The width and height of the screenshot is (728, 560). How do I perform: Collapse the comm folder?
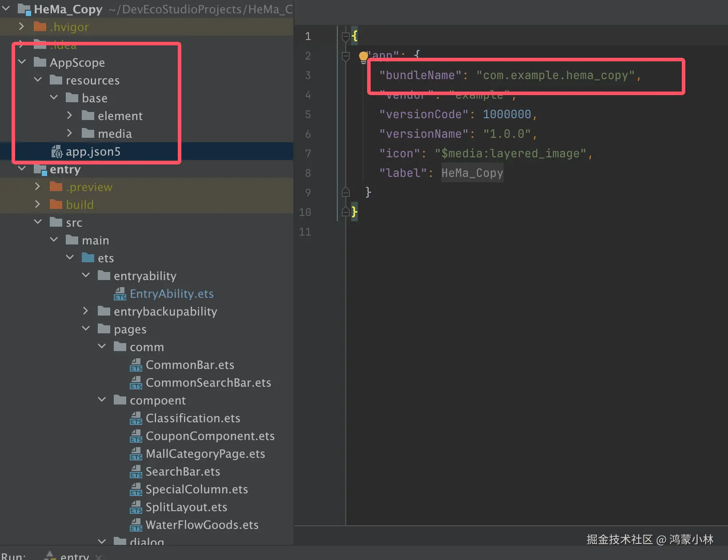[102, 346]
